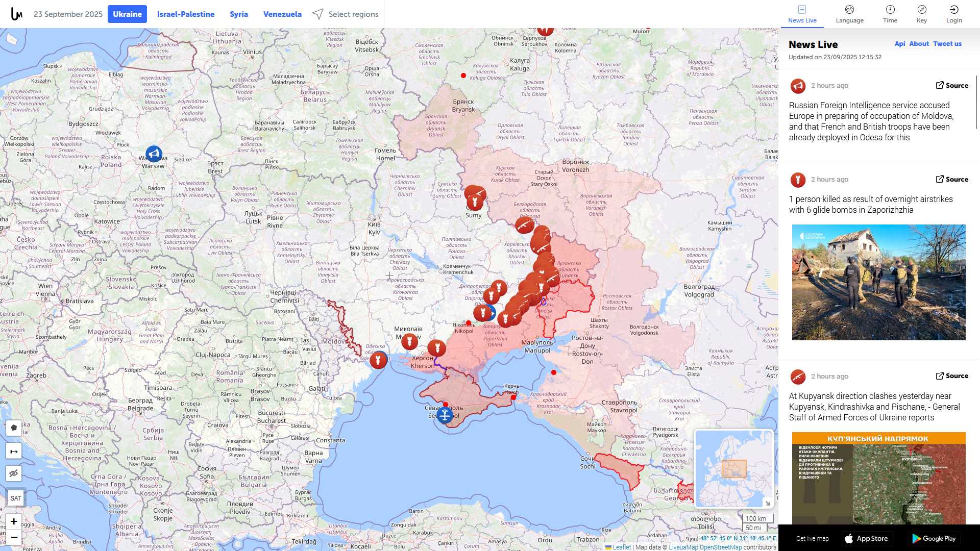This screenshot has height=551, width=980.
Task: Switch to the Israel-Palestine region tab
Action: click(x=186, y=14)
